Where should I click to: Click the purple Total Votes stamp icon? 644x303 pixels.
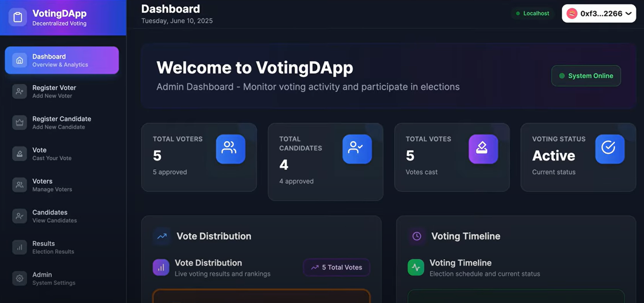pos(483,149)
